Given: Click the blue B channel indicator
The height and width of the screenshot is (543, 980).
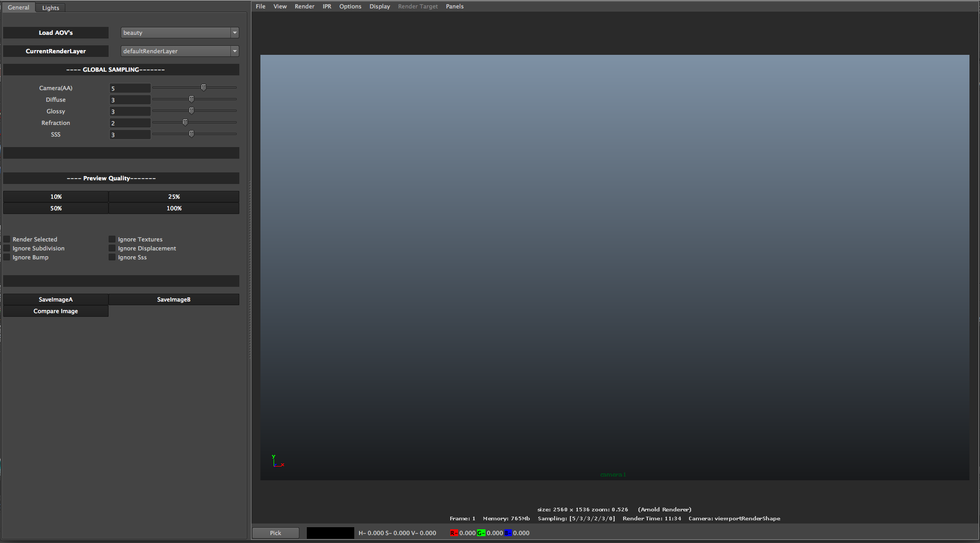Looking at the screenshot, I should coord(508,533).
